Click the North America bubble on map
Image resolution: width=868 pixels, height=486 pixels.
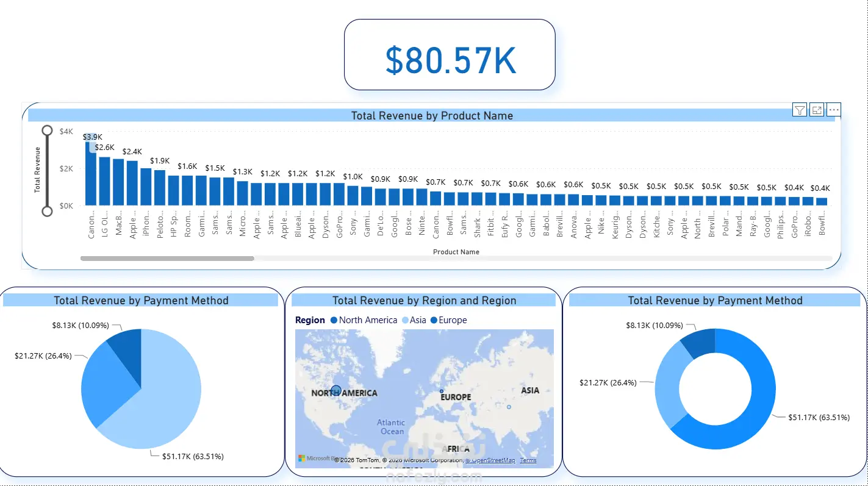[336, 391]
